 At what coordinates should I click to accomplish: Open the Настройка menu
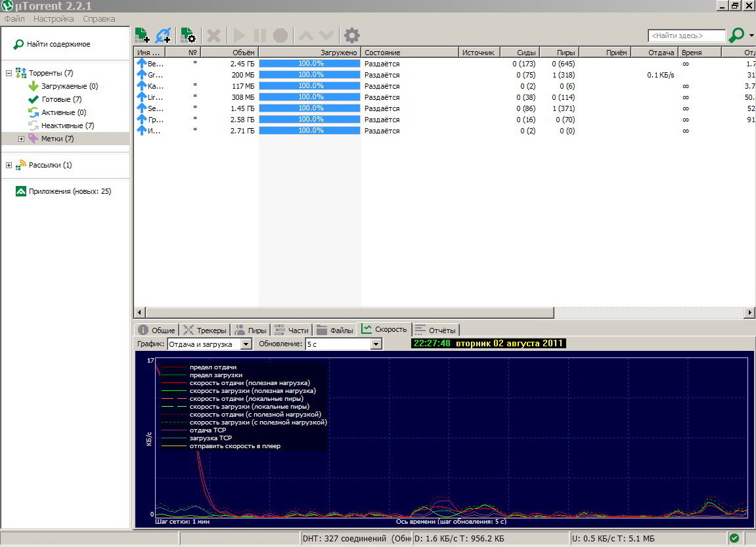(53, 19)
